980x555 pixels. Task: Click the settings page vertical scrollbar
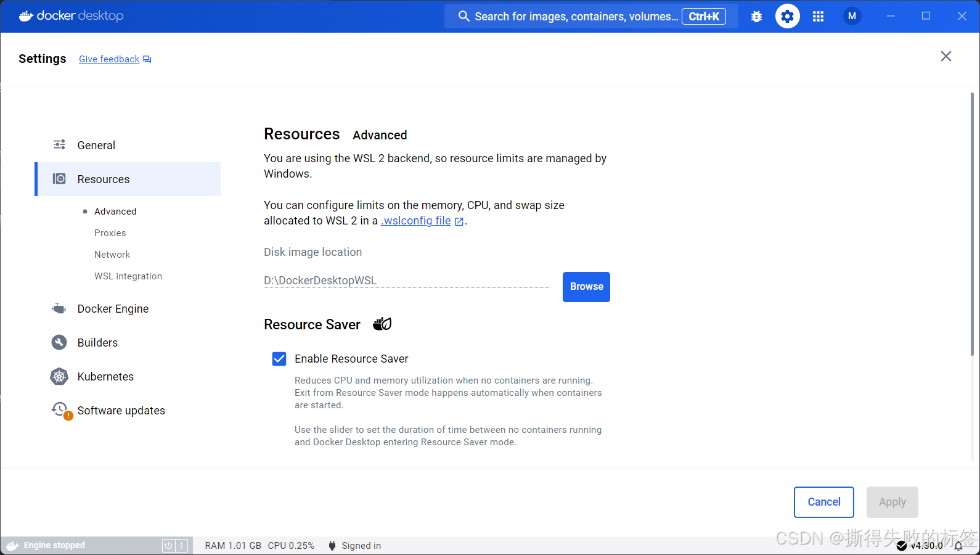coord(973,223)
